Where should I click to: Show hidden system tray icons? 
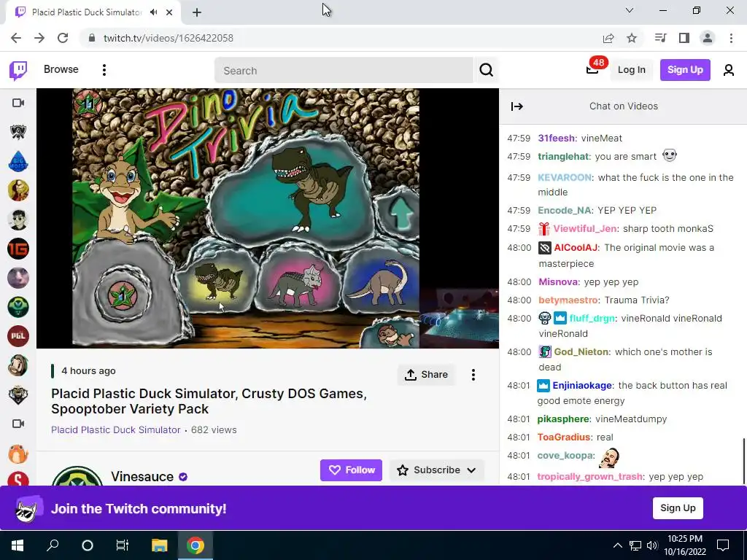617,545
